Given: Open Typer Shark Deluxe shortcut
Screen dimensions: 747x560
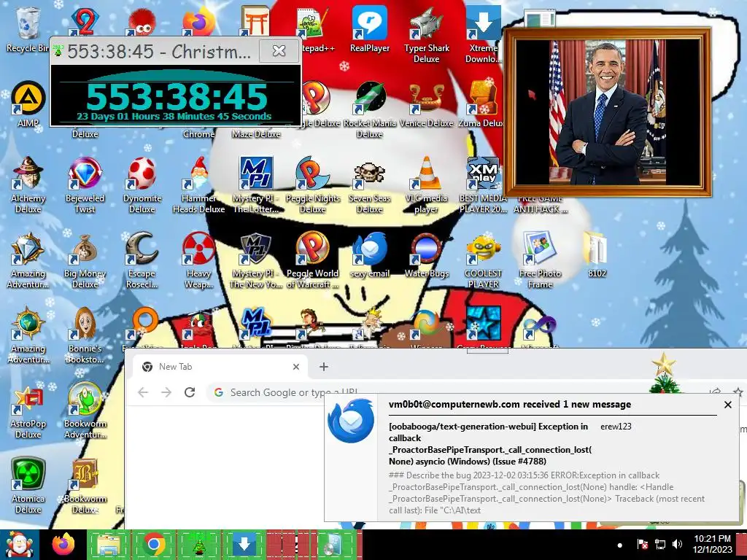Looking at the screenshot, I should pos(426,35).
